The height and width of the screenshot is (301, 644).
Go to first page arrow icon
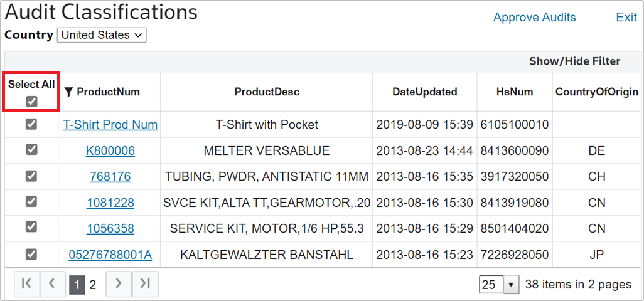[27, 284]
